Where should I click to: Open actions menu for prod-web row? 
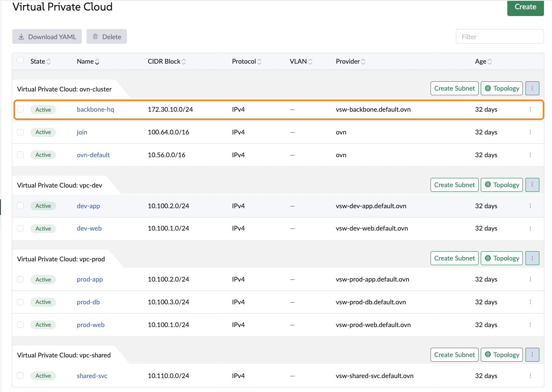coord(530,325)
